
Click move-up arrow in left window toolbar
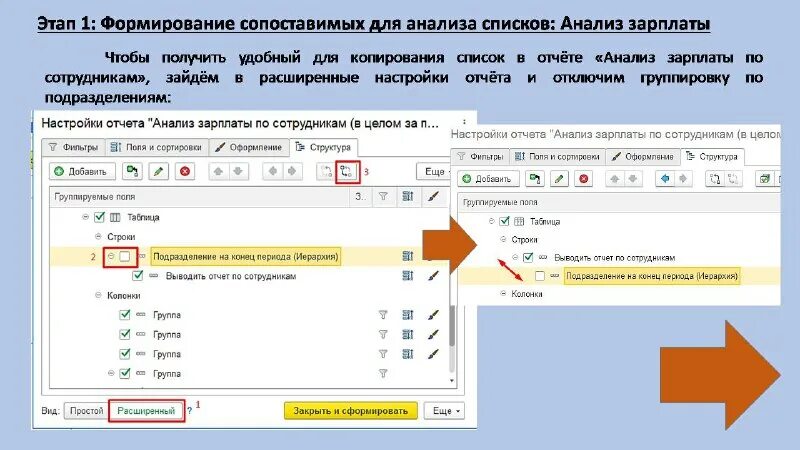[x=218, y=171]
